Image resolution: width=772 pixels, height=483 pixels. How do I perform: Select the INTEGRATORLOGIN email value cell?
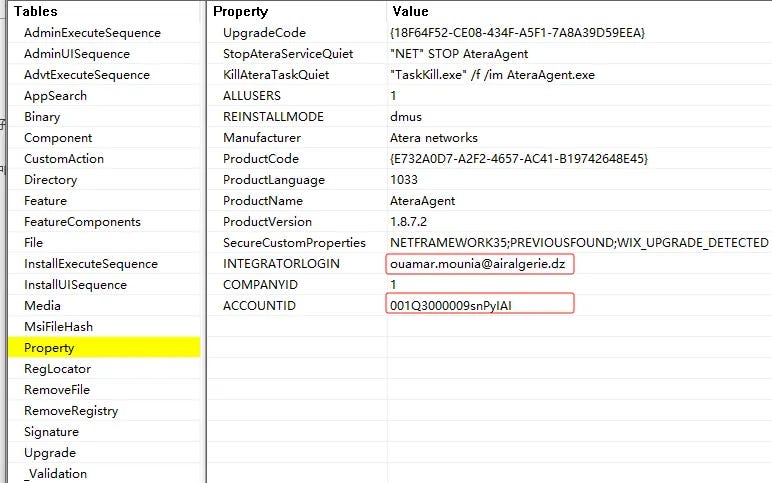(x=480, y=264)
